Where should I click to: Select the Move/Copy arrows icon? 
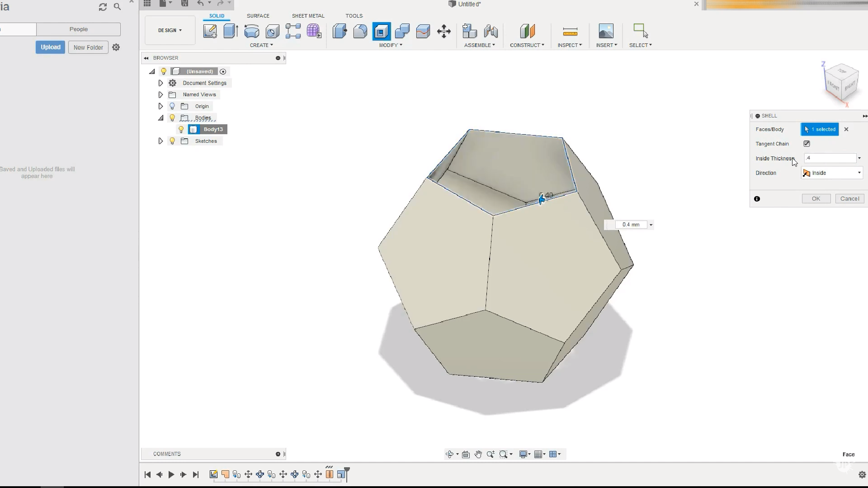(x=443, y=31)
